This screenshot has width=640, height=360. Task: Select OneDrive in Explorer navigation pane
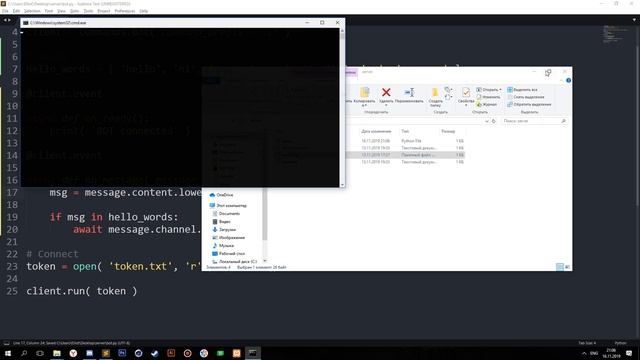(x=221, y=195)
